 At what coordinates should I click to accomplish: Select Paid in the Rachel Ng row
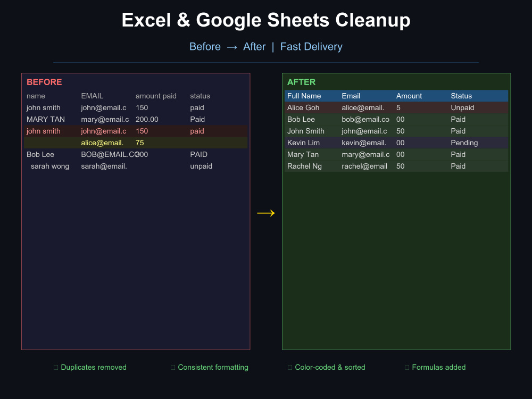click(458, 166)
